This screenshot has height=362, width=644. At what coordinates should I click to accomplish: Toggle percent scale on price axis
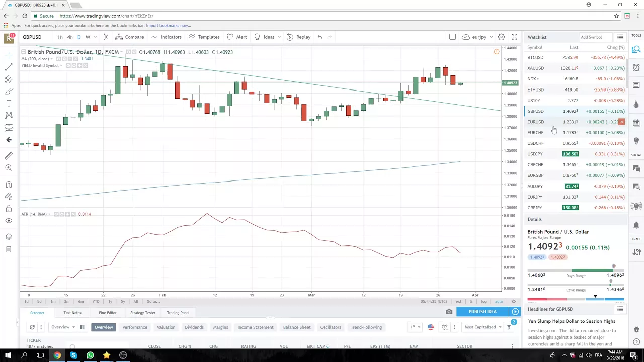[471, 301]
